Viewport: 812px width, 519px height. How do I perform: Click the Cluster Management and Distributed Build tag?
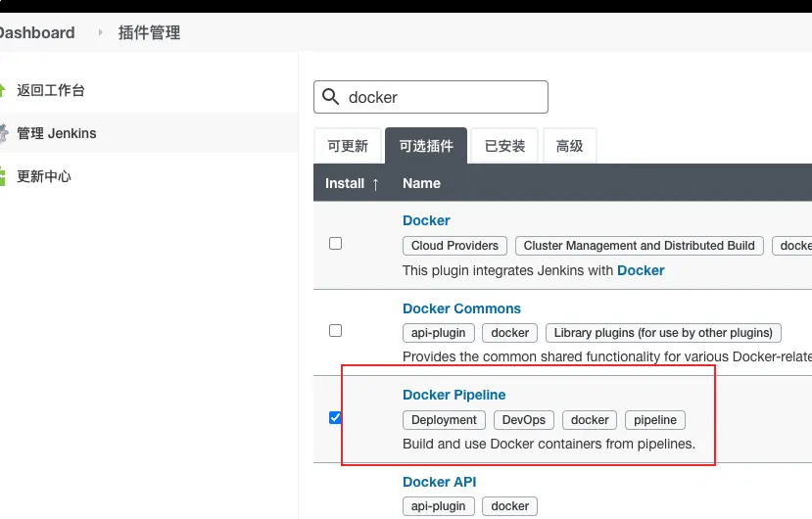click(x=639, y=246)
